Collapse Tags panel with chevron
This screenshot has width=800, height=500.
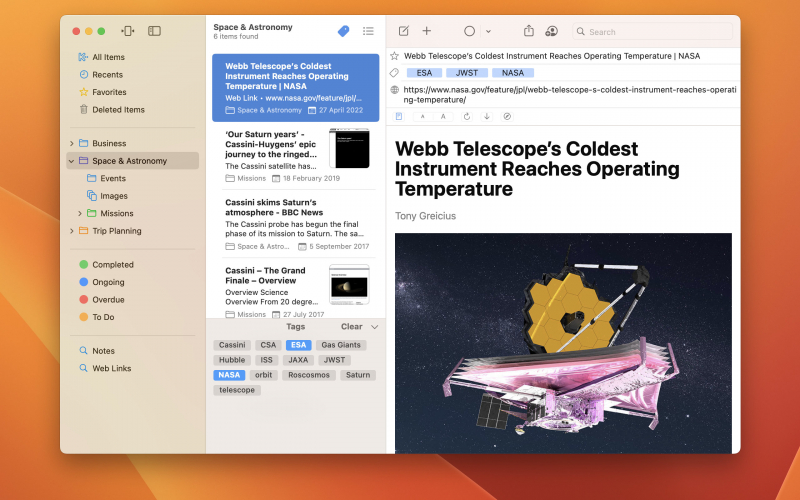[x=374, y=327]
